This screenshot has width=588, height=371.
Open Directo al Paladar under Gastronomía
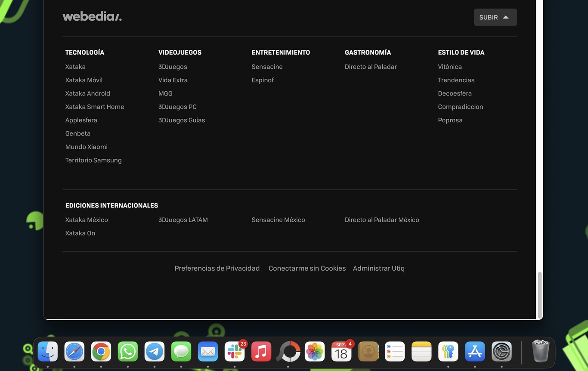(x=371, y=67)
